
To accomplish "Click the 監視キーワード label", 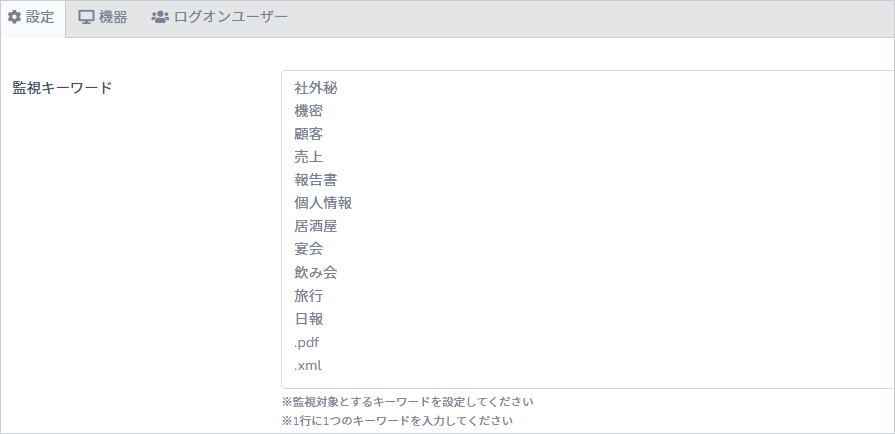I will tap(62, 88).
